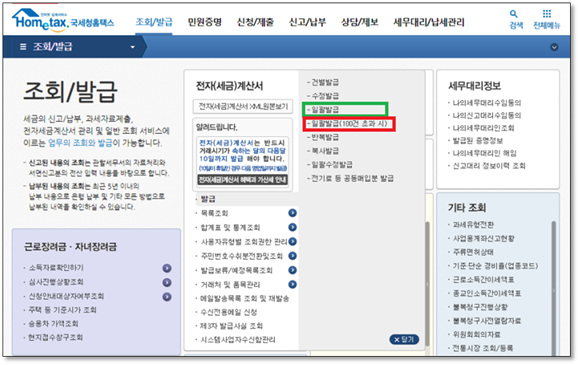Open 제3자 발급사실 조회 link
Viewport: 579px width, 365px height.
tap(232, 326)
